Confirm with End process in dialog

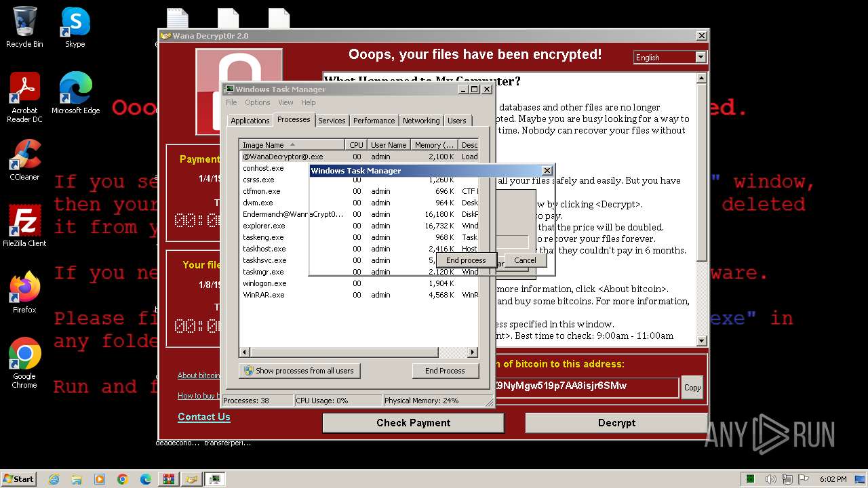pyautogui.click(x=466, y=260)
